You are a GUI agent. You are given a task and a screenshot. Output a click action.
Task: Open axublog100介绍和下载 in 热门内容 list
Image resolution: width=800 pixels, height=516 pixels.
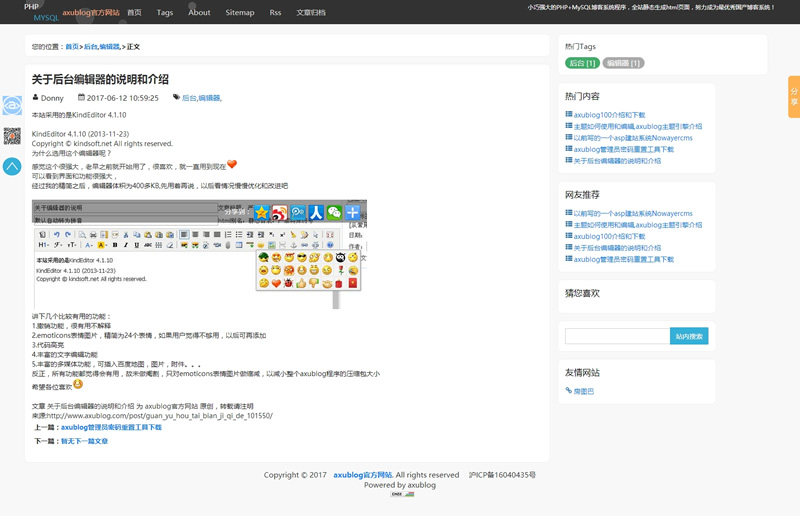(609, 115)
